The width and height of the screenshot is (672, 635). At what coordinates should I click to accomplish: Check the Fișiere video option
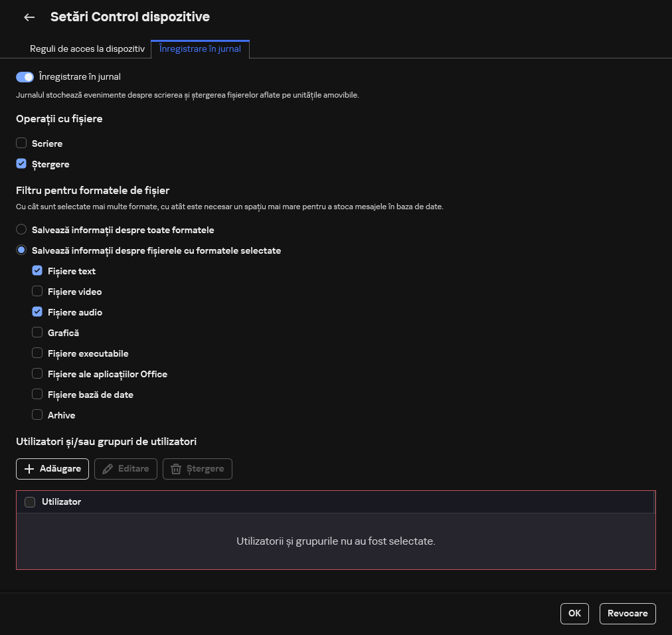click(37, 292)
